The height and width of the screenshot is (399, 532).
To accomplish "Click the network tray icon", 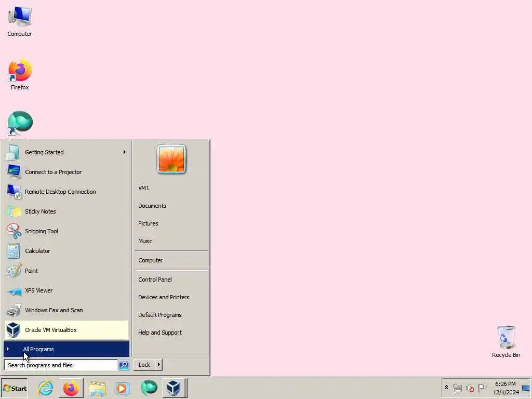I will [x=458, y=388].
